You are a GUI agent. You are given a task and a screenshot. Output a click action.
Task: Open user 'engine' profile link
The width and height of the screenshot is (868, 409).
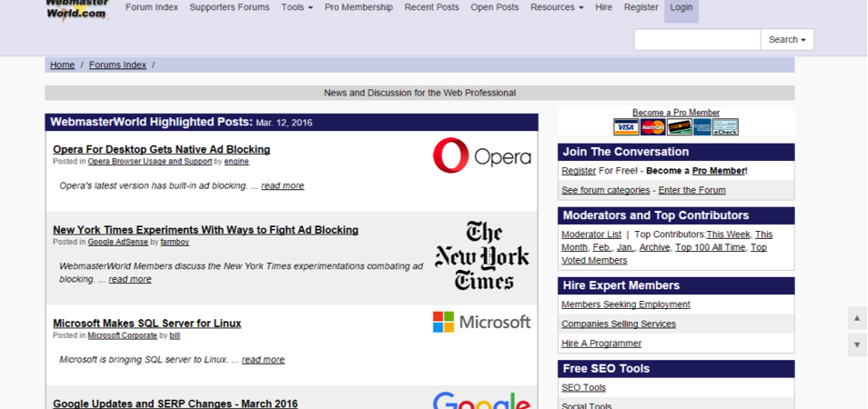[237, 162]
